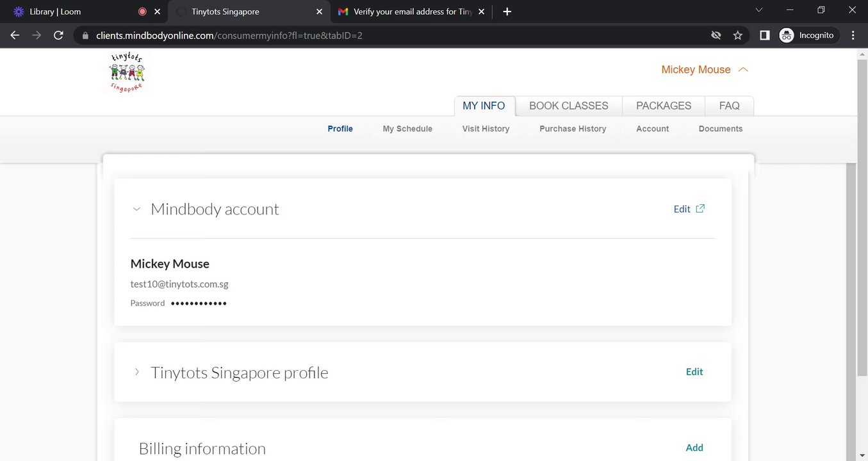Click the third-party cookies blocked eye icon
The height and width of the screenshot is (461, 868).
click(x=716, y=35)
